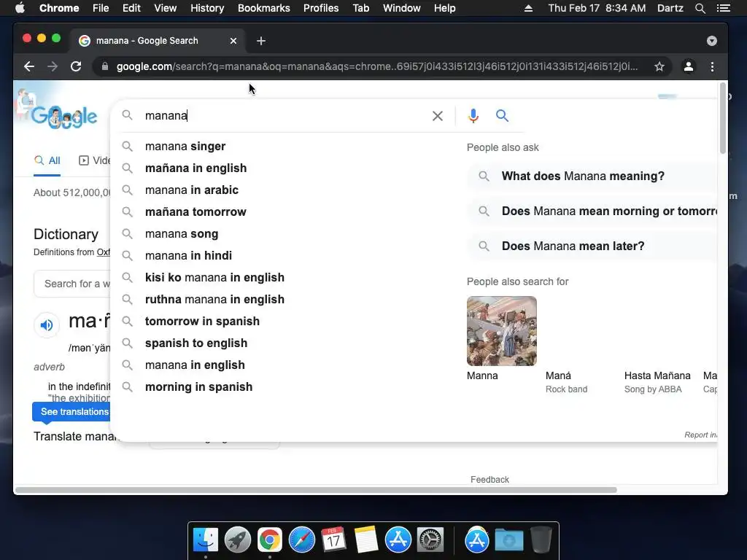Choose suggestion 'kisi ko manana in english'
The width and height of the screenshot is (747, 560).
(214, 278)
